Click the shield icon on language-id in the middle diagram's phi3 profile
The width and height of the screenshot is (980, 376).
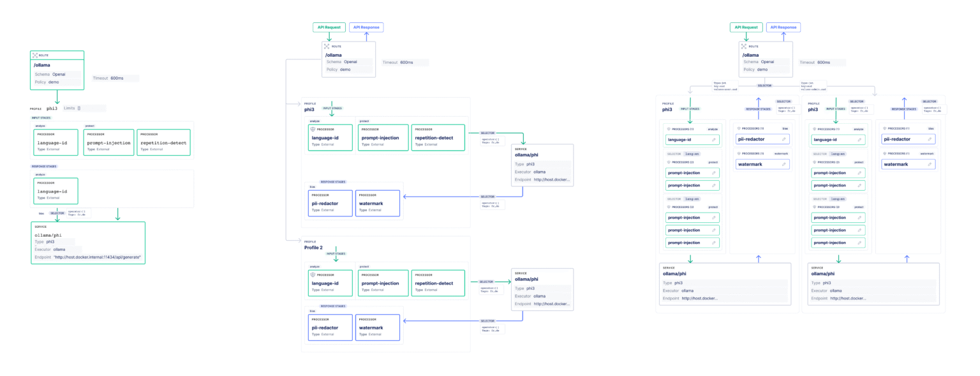tap(312, 129)
